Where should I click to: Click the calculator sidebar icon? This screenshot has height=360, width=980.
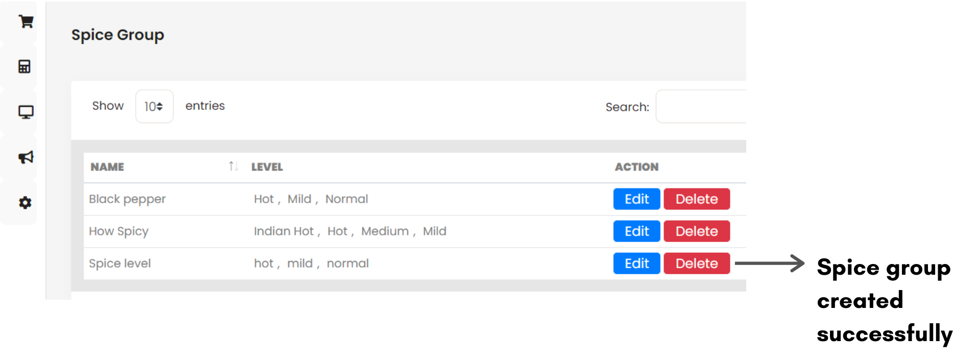(24, 66)
